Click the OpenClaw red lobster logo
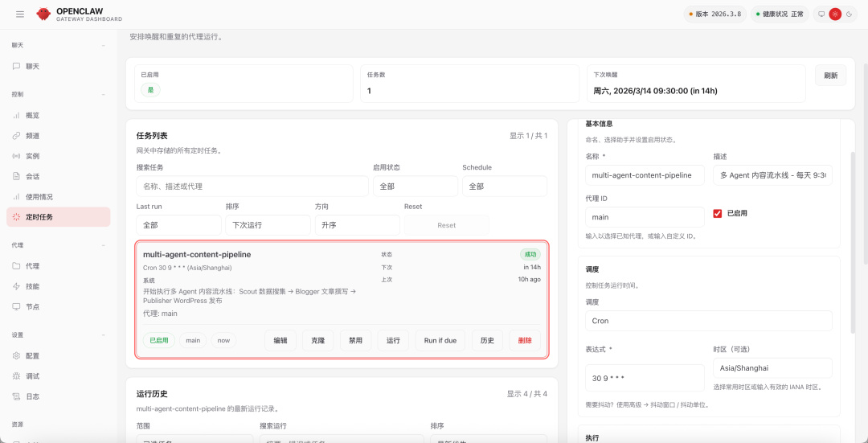Image resolution: width=868 pixels, height=443 pixels. (43, 14)
